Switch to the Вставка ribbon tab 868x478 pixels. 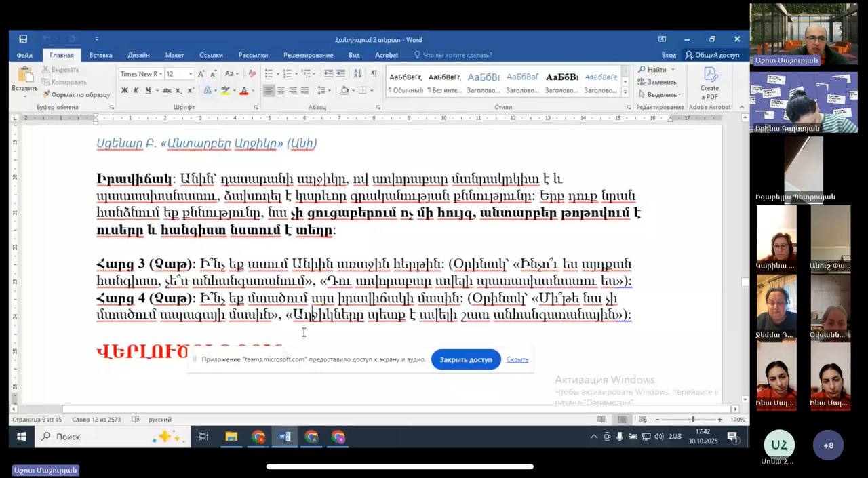[100, 55]
